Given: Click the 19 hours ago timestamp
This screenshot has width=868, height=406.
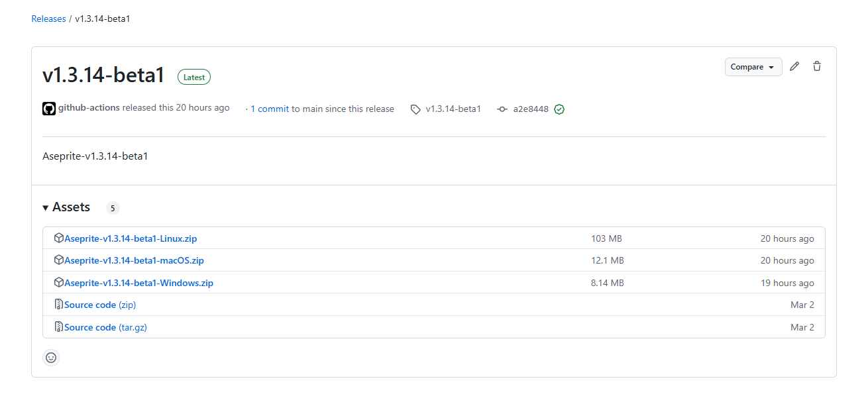Looking at the screenshot, I should [x=787, y=283].
